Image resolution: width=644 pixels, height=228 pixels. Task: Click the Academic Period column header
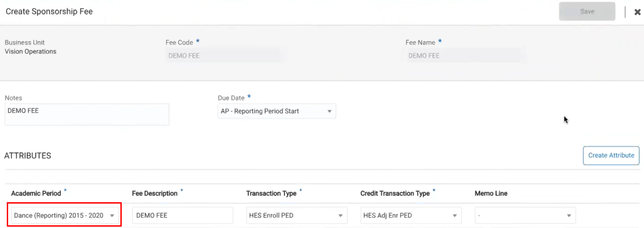tap(36, 193)
